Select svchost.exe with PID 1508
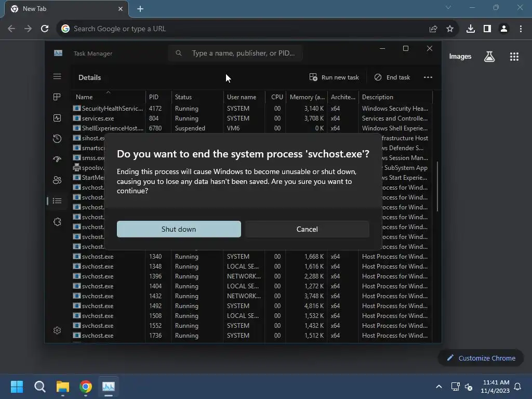 pyautogui.click(x=252, y=315)
